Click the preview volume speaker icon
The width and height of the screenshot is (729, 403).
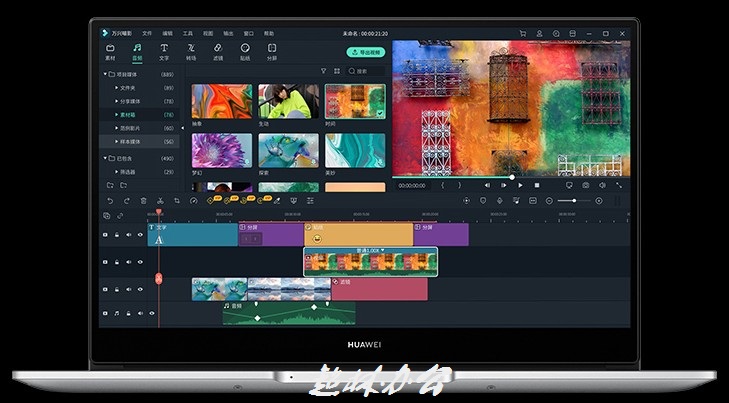(602, 185)
